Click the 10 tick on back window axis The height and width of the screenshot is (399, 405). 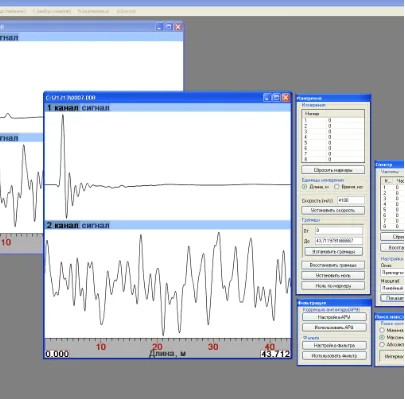click(x=6, y=242)
